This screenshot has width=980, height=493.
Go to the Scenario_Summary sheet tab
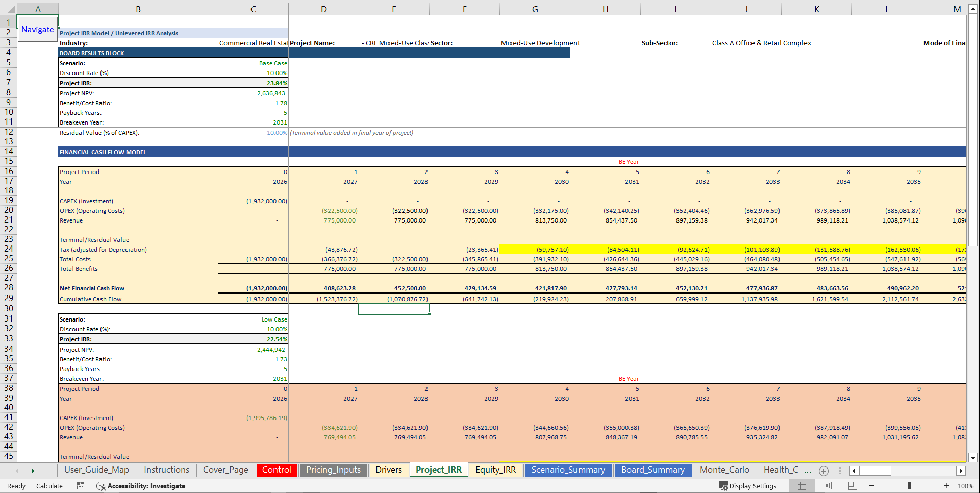(x=568, y=470)
